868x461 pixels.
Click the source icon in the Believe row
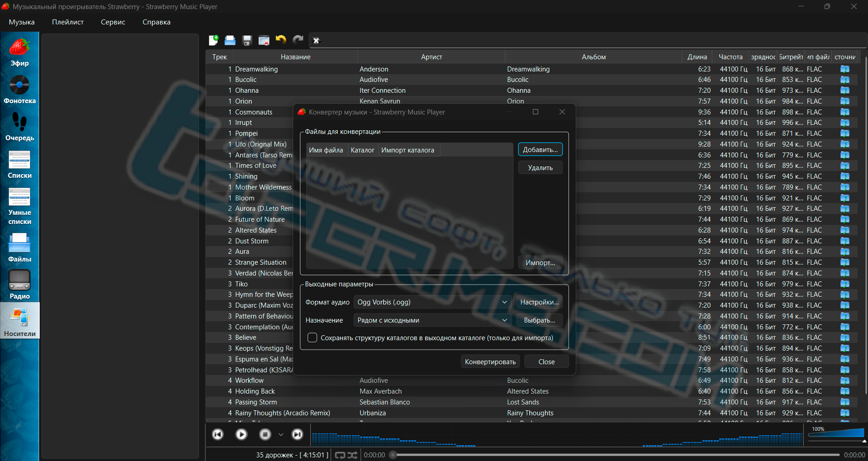click(x=845, y=337)
